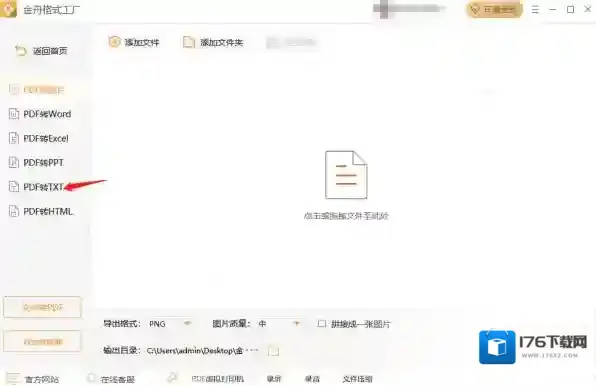
Task: Open the output folder icon beside path
Action: tap(273, 351)
